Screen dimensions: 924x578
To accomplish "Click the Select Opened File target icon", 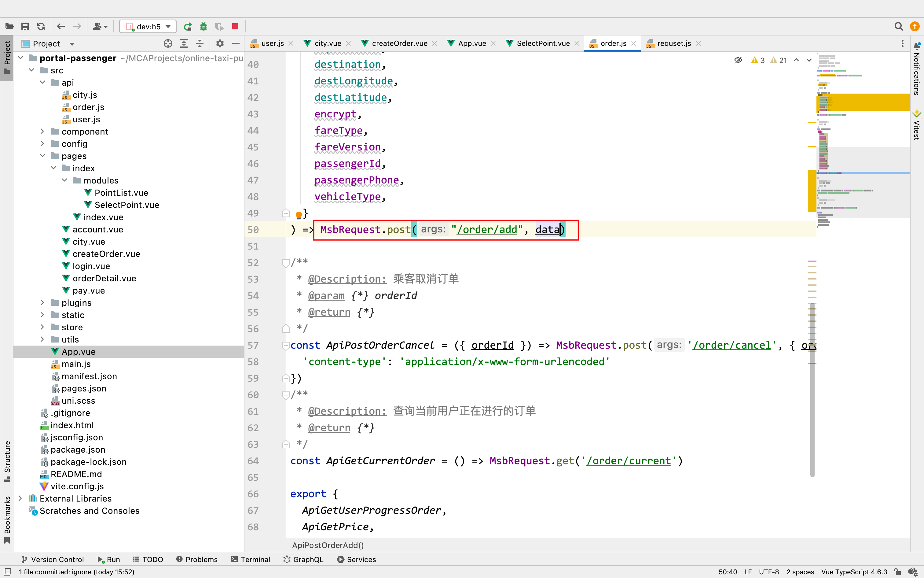I will (168, 43).
